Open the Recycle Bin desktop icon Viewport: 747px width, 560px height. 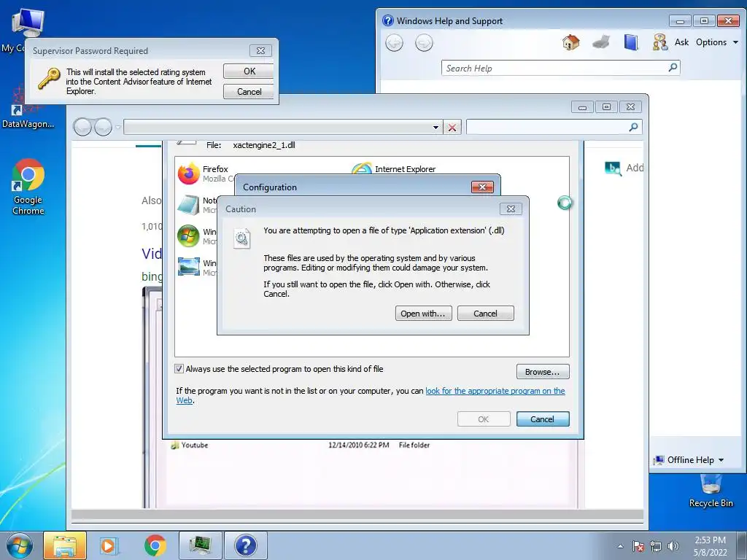coord(711,491)
